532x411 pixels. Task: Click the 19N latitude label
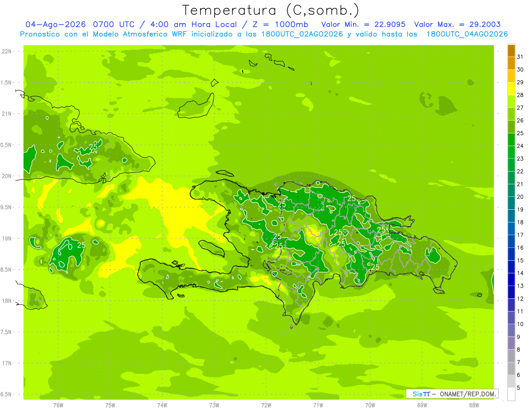7,239
